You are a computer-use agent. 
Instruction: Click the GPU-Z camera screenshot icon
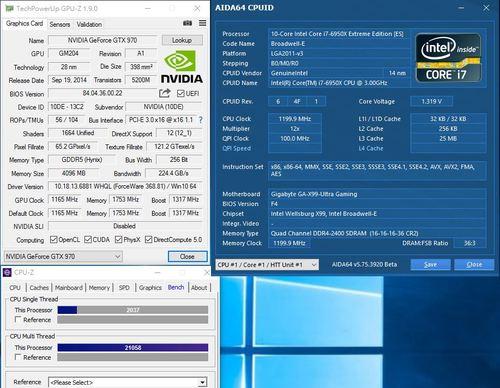coord(187,23)
